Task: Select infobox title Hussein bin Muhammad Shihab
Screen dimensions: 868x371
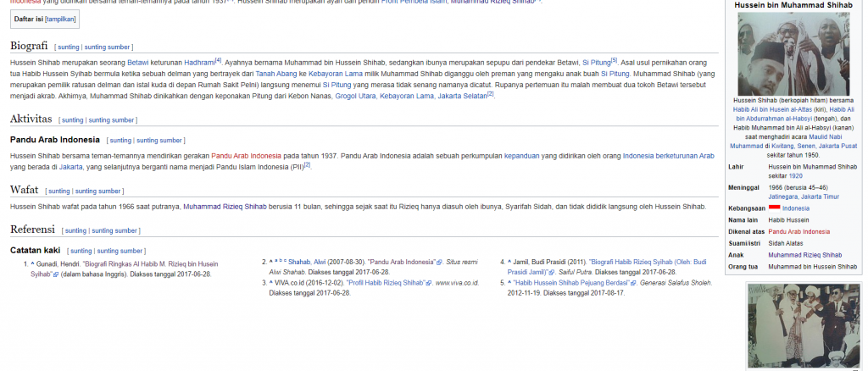Action: click(x=793, y=5)
